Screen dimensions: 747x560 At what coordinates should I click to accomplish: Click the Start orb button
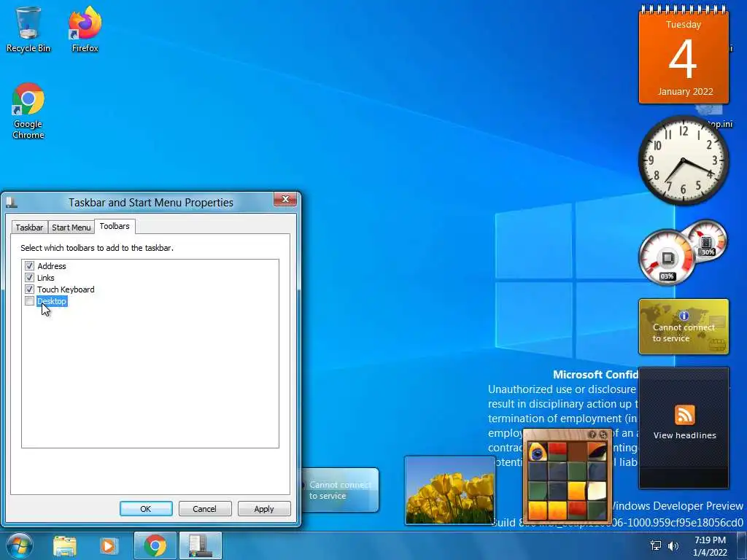pyautogui.click(x=20, y=545)
